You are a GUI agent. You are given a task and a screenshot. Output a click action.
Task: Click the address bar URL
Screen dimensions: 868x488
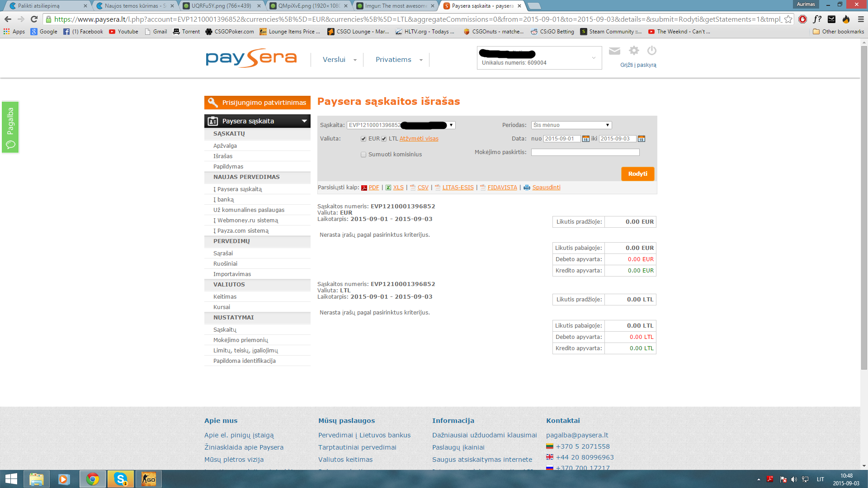click(x=418, y=19)
